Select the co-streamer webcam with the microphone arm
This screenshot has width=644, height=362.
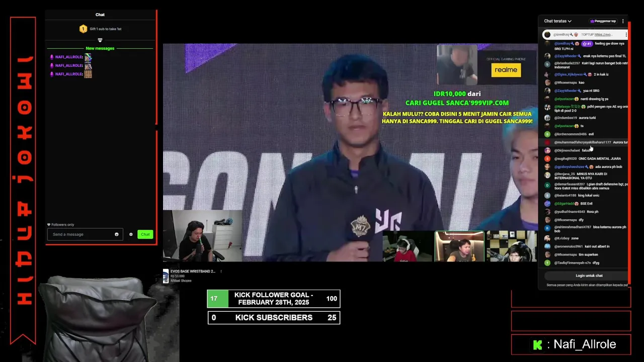(512, 246)
